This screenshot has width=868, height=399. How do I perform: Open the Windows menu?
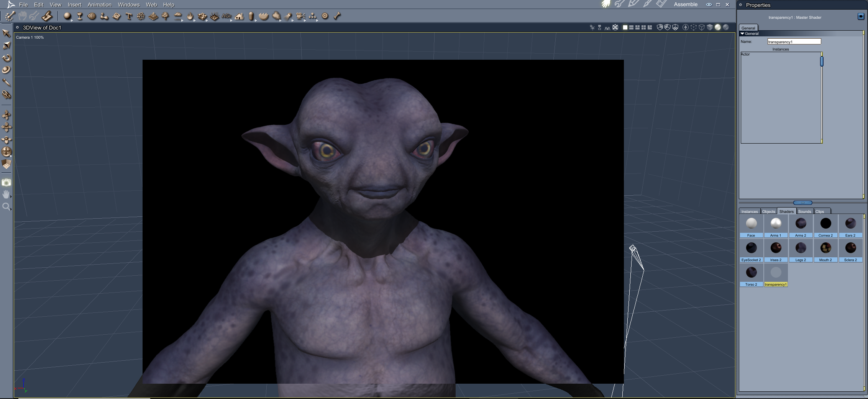[129, 5]
